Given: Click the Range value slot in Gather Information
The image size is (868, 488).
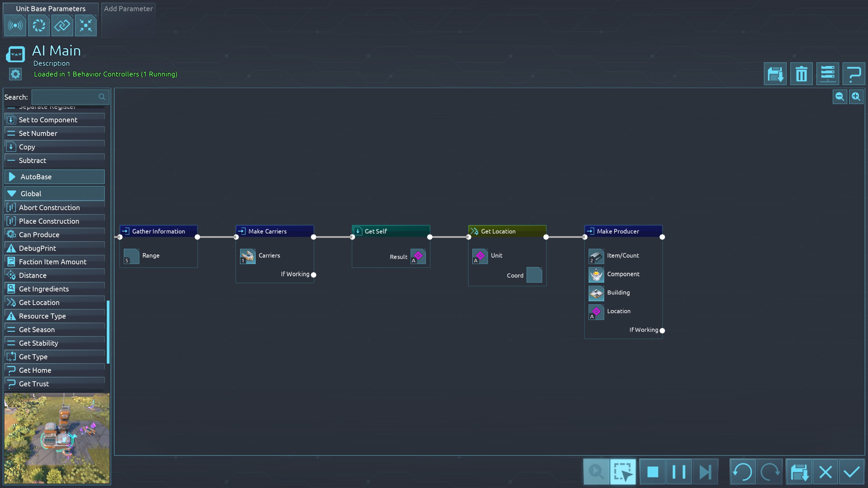Looking at the screenshot, I should pyautogui.click(x=131, y=256).
